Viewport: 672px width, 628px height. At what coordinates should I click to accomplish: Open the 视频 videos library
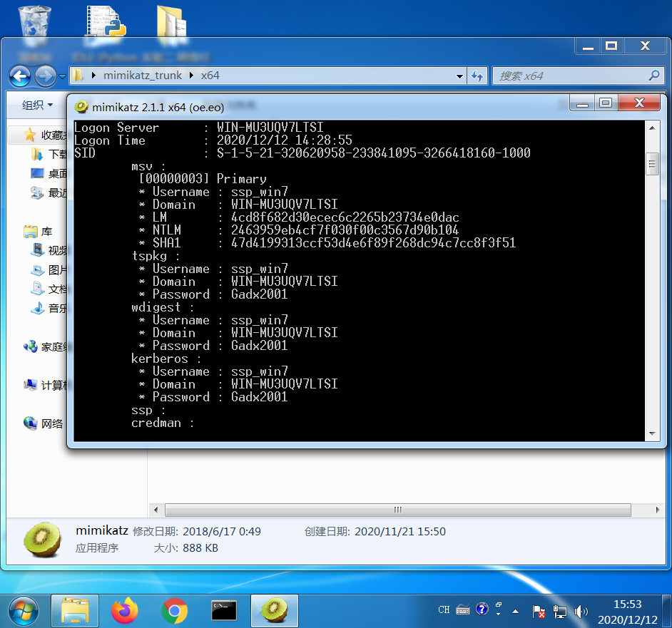(x=49, y=250)
